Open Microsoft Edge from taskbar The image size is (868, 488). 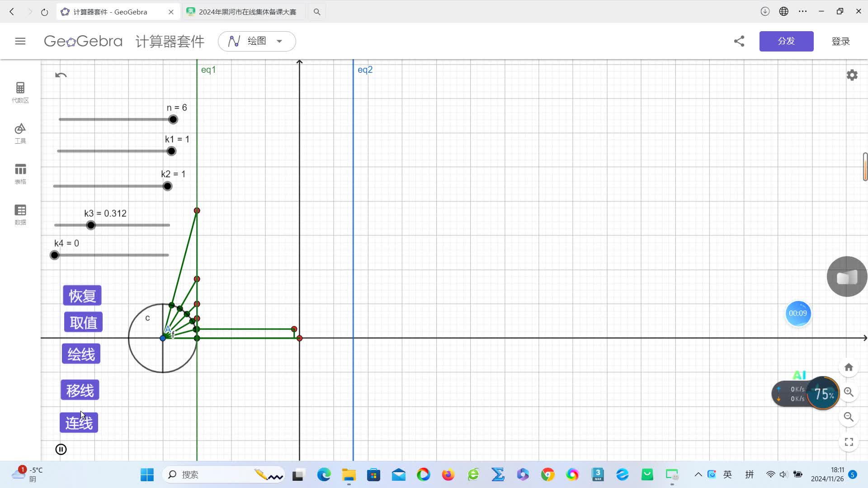[324, 474]
